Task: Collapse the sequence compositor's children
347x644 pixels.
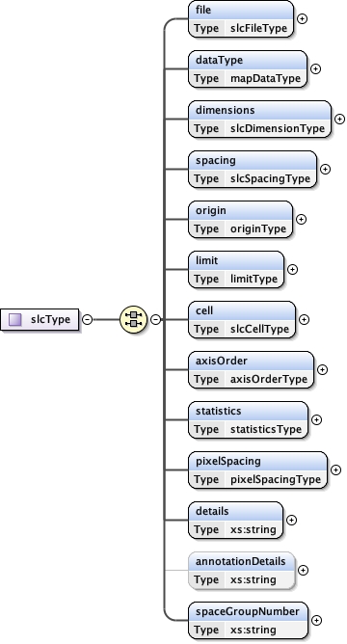Action: click(x=155, y=319)
